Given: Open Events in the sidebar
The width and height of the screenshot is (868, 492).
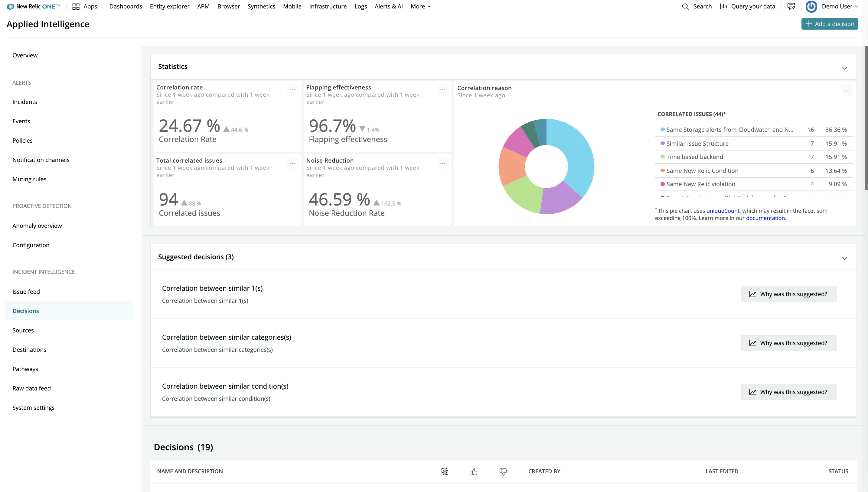Looking at the screenshot, I should 21,121.
